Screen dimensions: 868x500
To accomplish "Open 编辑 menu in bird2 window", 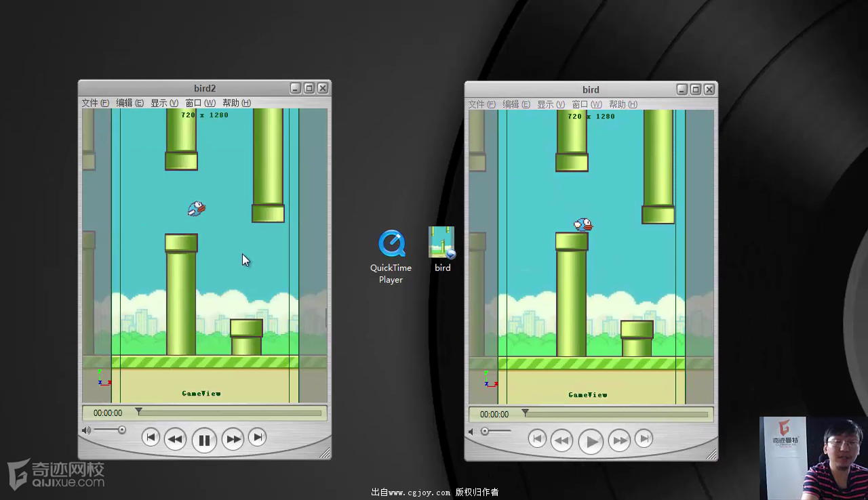I will [130, 103].
